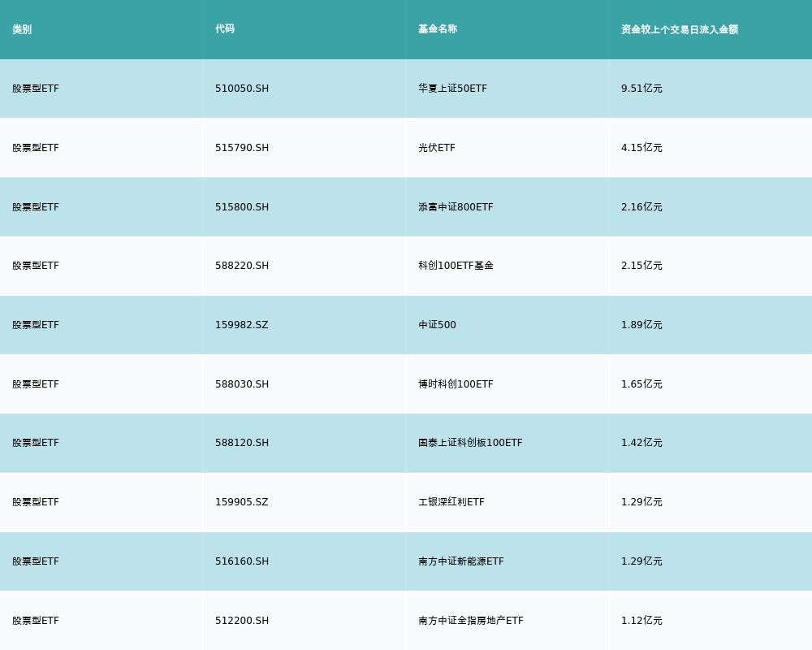This screenshot has width=812, height=650.
Task: Click fund name 南方中证全指房地产ETF
Action: click(x=471, y=621)
